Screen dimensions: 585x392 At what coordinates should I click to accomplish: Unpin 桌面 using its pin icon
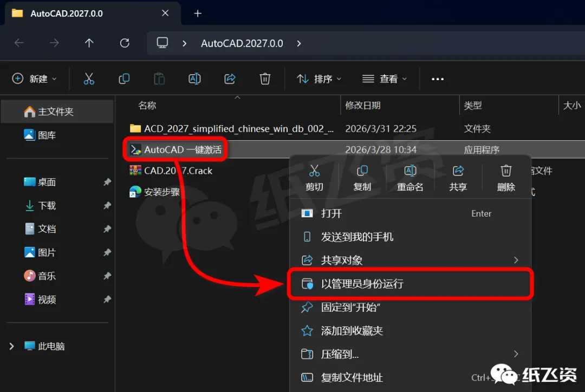pos(107,182)
